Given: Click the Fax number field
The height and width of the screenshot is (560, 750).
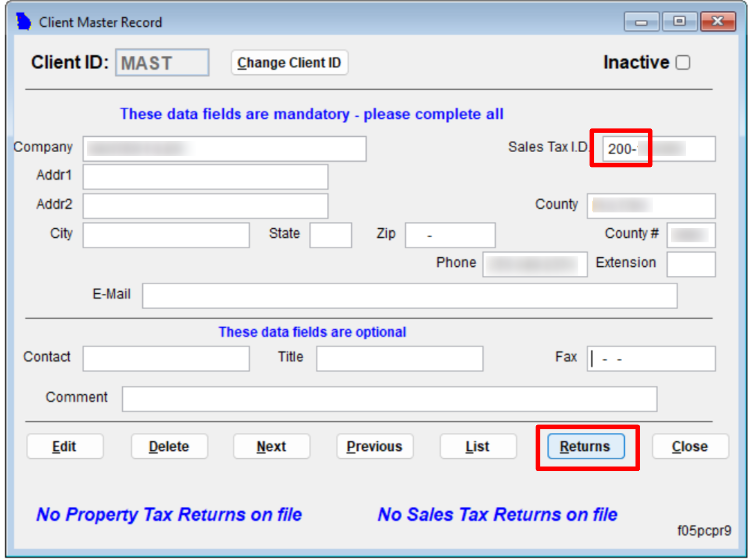Looking at the screenshot, I should point(651,359).
